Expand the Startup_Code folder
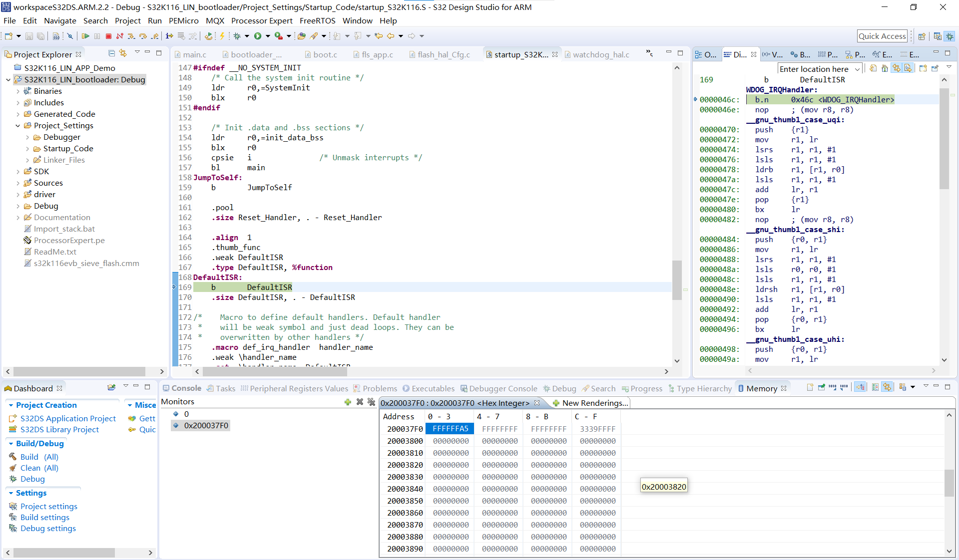959x560 pixels. 28,148
